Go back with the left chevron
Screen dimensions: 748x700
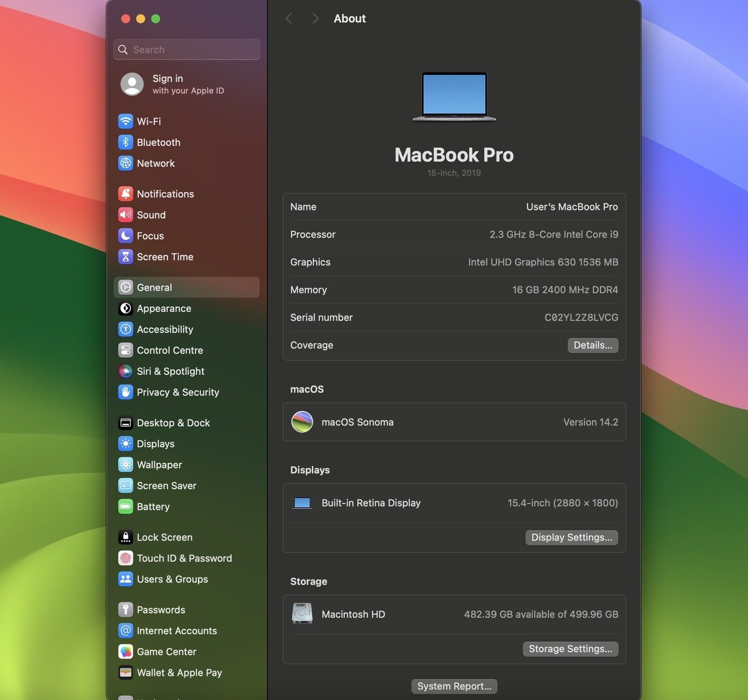click(x=289, y=19)
